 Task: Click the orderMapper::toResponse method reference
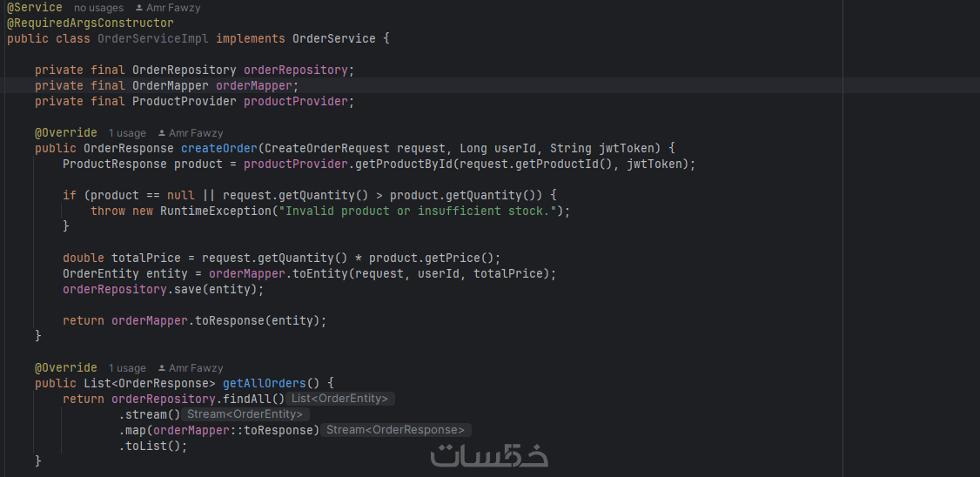pos(233,430)
